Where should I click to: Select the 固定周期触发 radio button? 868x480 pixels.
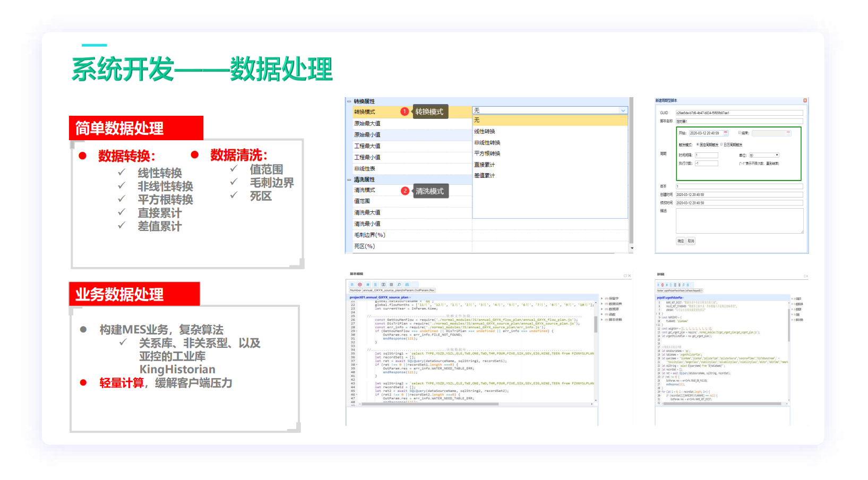[x=698, y=144]
